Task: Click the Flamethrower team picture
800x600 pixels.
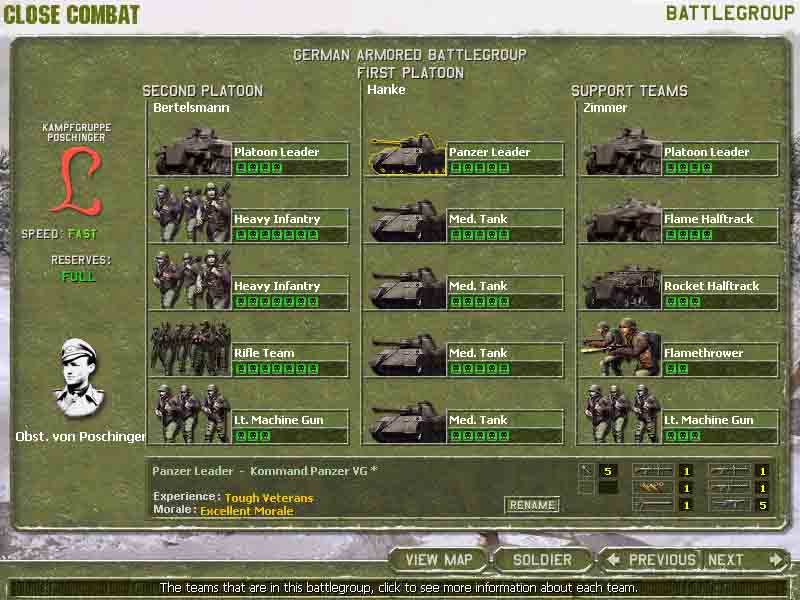Action: (x=622, y=348)
